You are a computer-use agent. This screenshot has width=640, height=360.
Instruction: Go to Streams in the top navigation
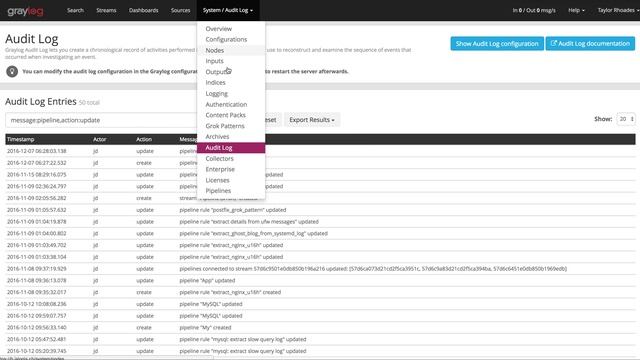click(x=106, y=10)
